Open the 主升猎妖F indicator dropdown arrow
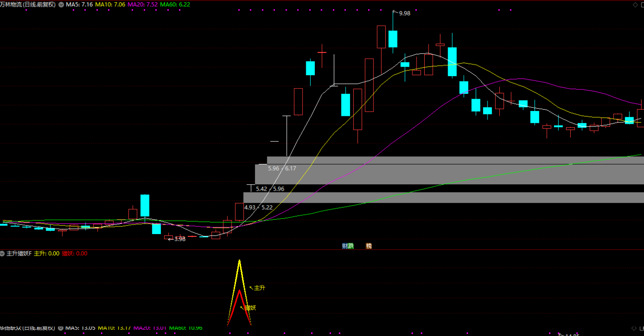Viewport: 644px width, 336px height. pyautogui.click(x=2, y=254)
